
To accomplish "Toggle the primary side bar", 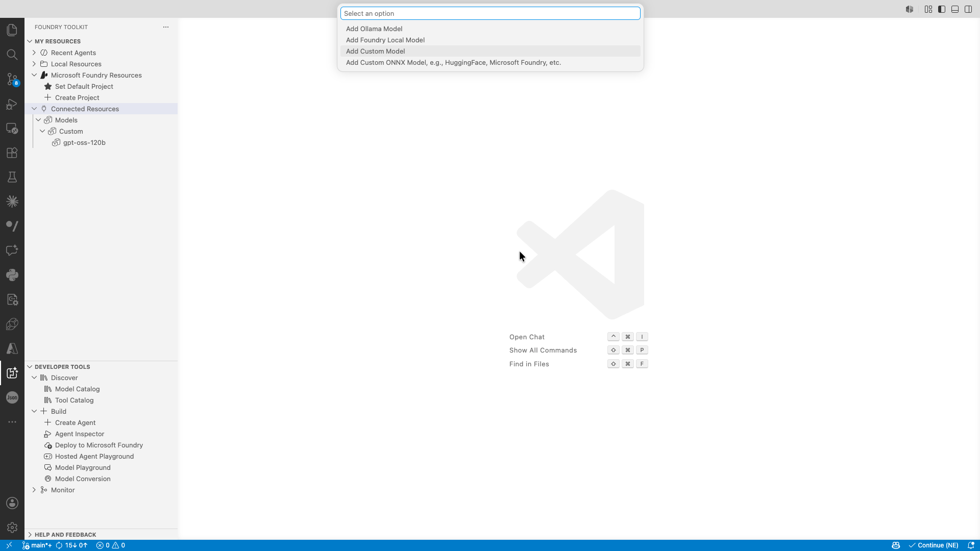I will click(942, 9).
